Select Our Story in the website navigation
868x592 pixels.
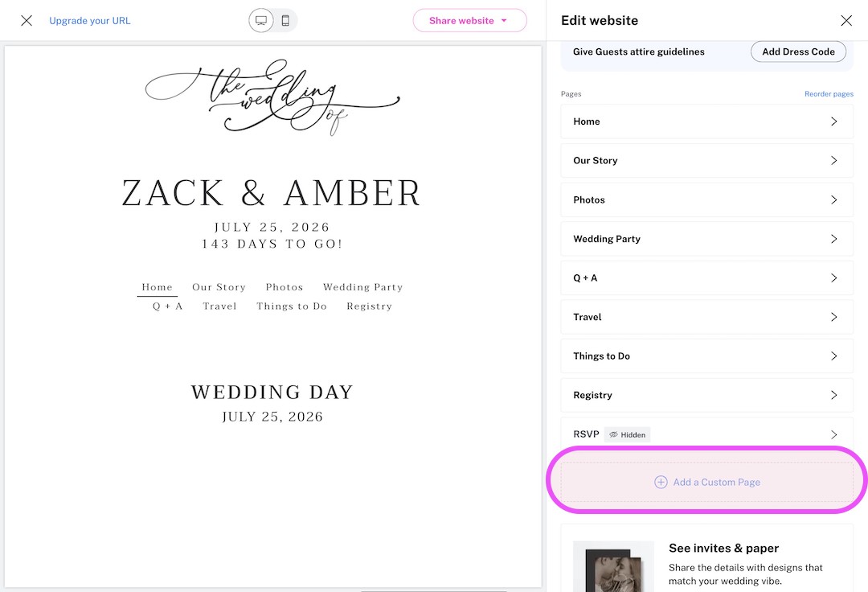coord(219,286)
